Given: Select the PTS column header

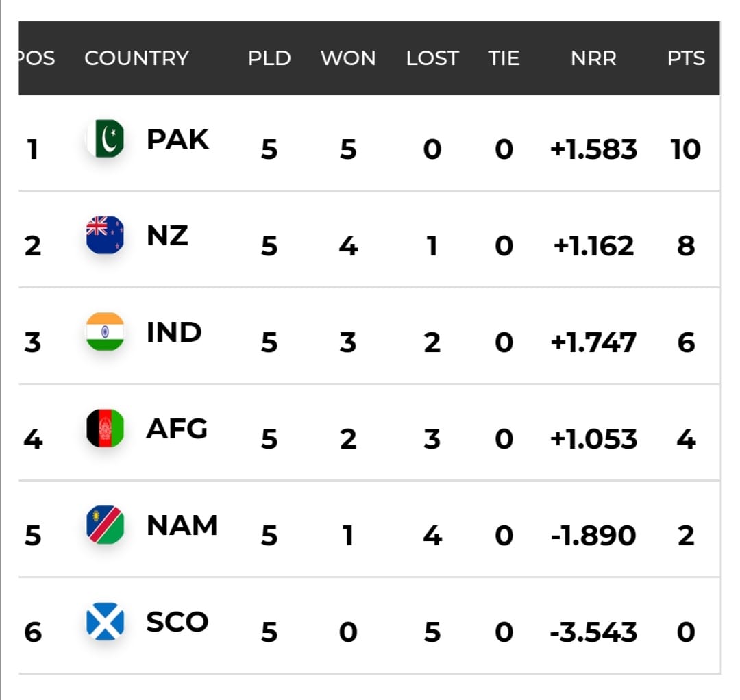Looking at the screenshot, I should point(686,58).
